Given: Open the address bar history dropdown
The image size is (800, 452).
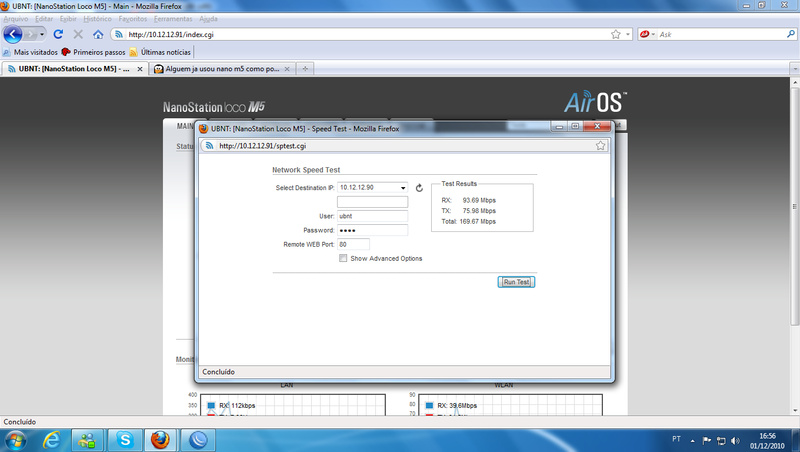Looking at the screenshot, I should pyautogui.click(x=628, y=34).
